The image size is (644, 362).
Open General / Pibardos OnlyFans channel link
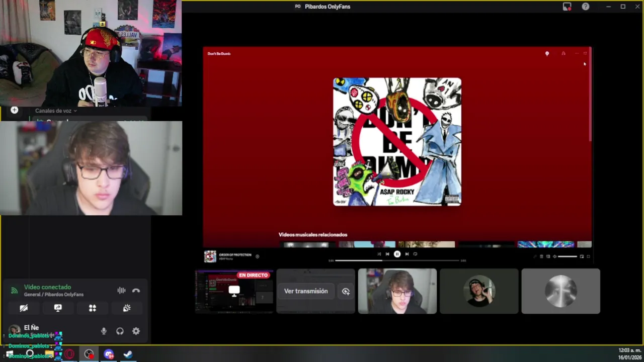click(x=54, y=295)
